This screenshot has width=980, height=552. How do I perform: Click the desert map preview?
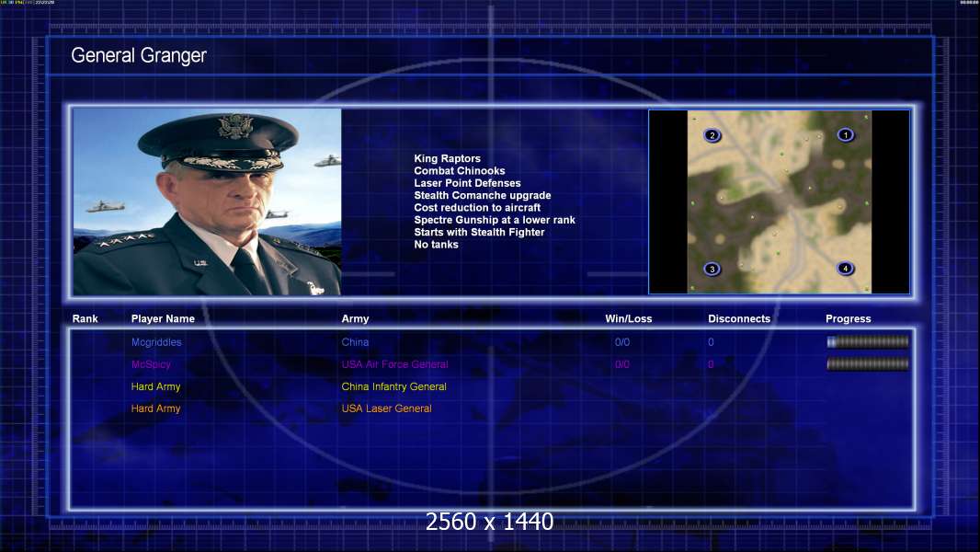780,201
